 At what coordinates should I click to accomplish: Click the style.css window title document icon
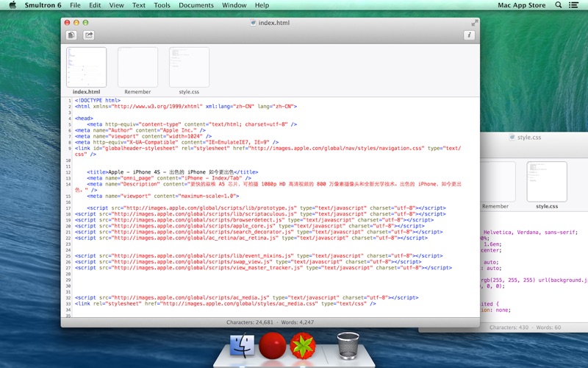pos(512,137)
